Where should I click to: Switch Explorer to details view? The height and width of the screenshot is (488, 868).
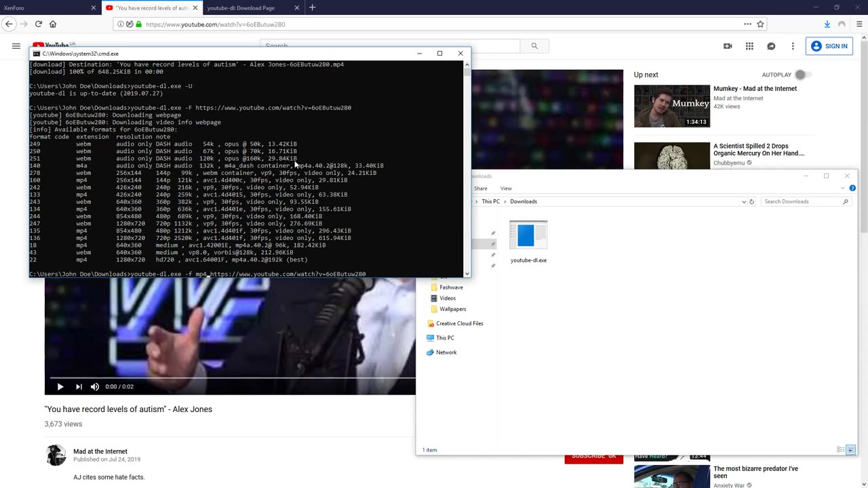[x=841, y=449]
